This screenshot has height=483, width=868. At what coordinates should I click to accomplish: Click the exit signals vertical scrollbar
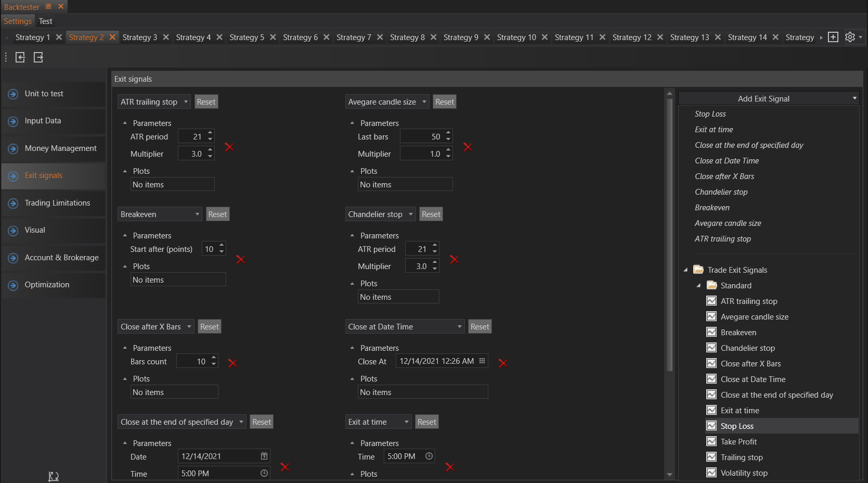(x=670, y=234)
